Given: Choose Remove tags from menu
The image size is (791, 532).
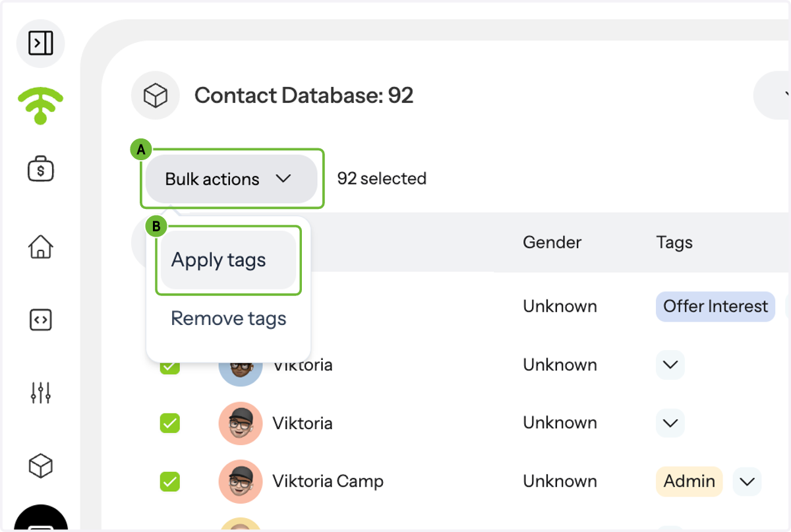Looking at the screenshot, I should pyautogui.click(x=229, y=318).
